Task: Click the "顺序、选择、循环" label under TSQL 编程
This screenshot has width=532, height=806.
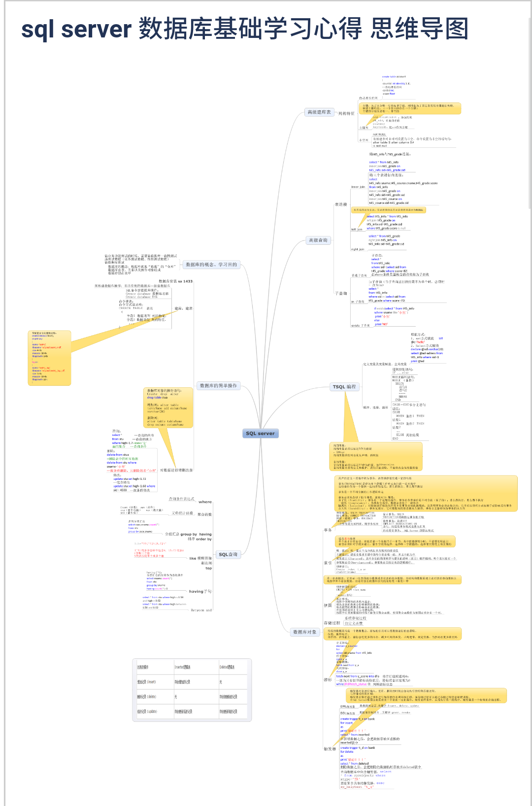Action: click(x=375, y=407)
